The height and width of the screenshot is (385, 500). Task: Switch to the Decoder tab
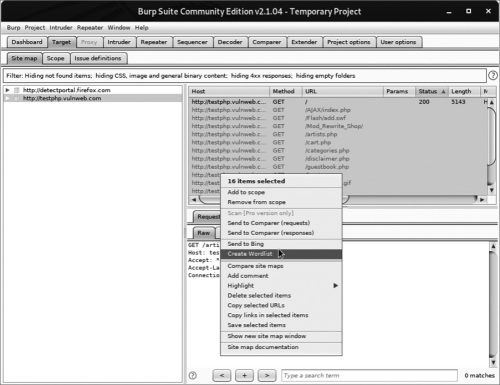(x=230, y=42)
